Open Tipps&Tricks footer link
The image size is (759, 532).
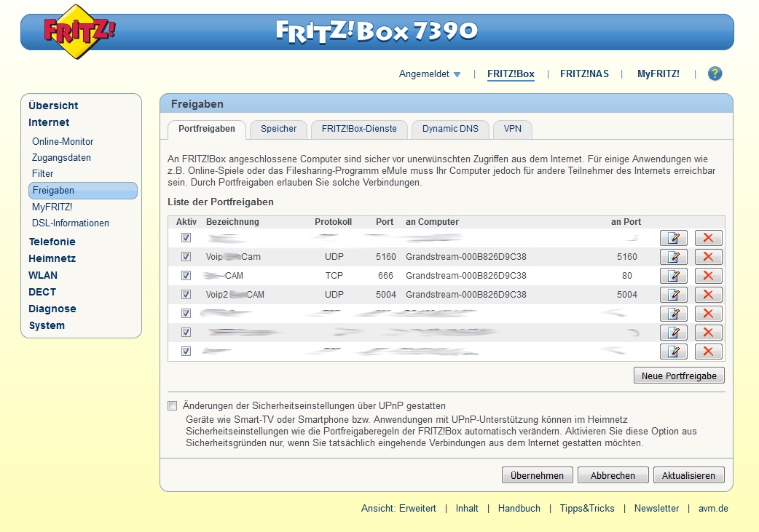click(x=587, y=508)
